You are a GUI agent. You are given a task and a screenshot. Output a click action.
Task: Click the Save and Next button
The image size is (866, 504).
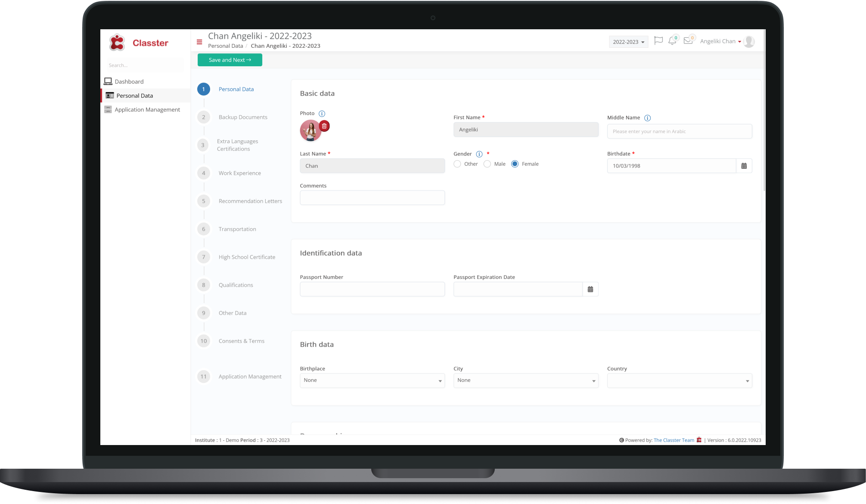click(x=230, y=60)
